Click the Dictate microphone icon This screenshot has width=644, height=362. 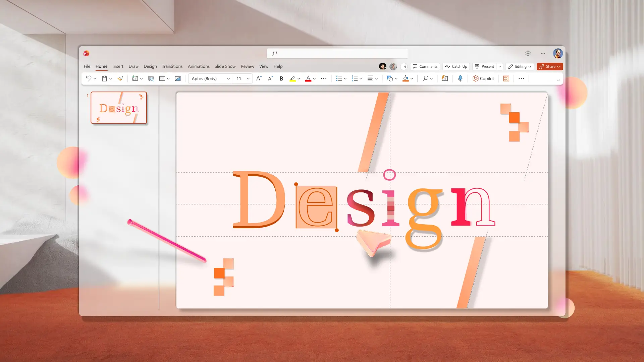click(460, 78)
